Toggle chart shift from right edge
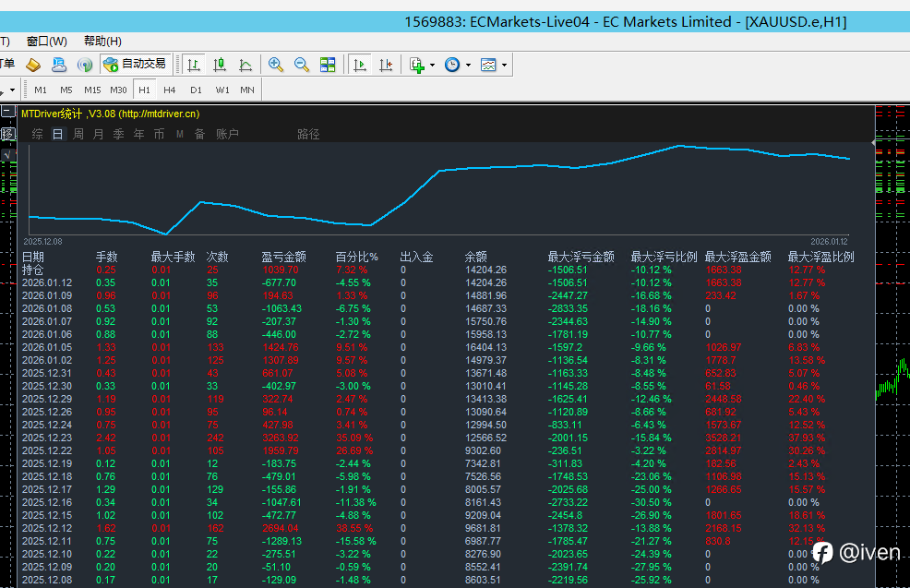Viewport: 910px width, 588px height. tap(386, 65)
